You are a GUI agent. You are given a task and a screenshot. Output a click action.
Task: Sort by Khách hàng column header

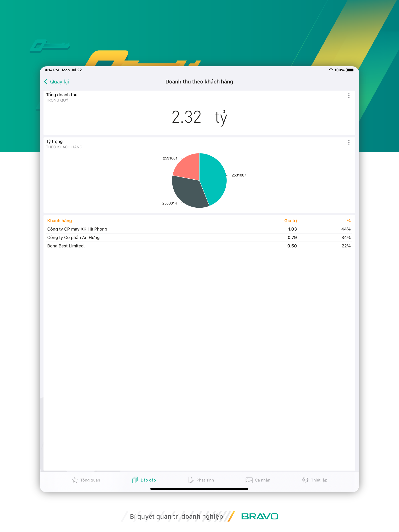[x=59, y=221]
